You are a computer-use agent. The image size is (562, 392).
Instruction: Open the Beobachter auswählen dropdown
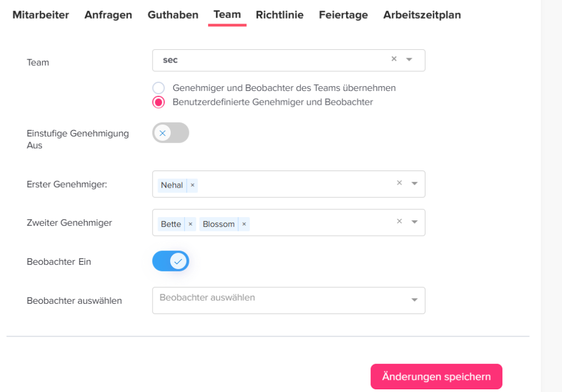[414, 300]
